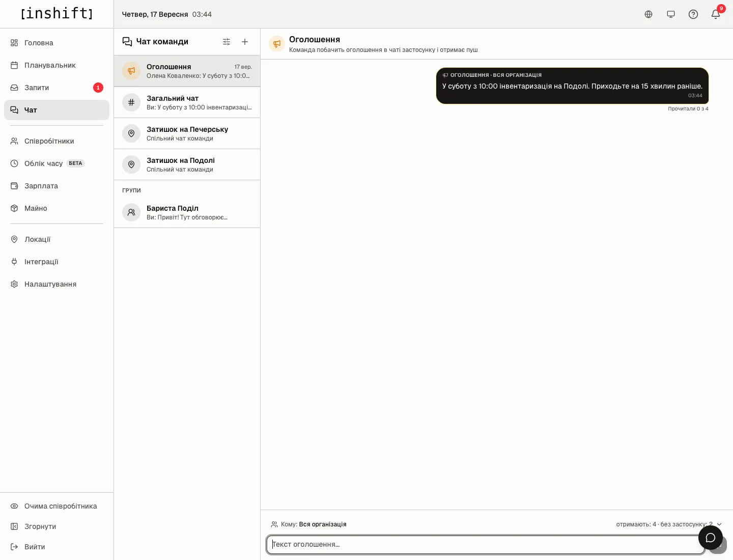The height and width of the screenshot is (560, 733).
Task: Select Оголошення conversation in chat list
Action: click(x=187, y=71)
